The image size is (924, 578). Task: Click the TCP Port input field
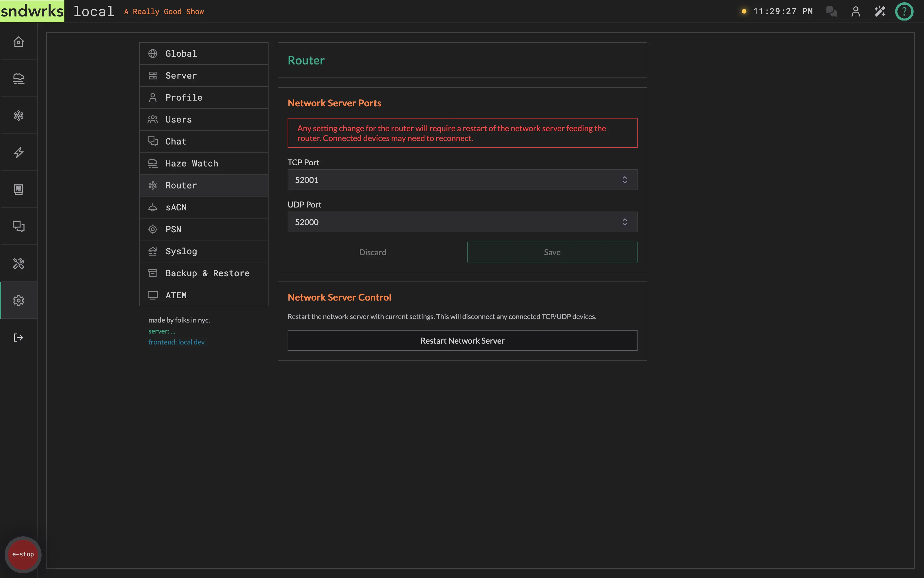tap(462, 180)
